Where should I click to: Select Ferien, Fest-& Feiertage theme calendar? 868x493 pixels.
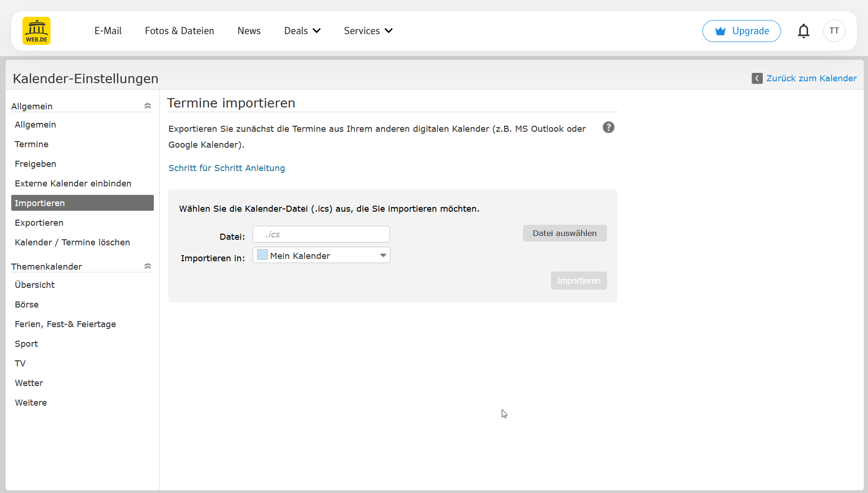tap(65, 324)
